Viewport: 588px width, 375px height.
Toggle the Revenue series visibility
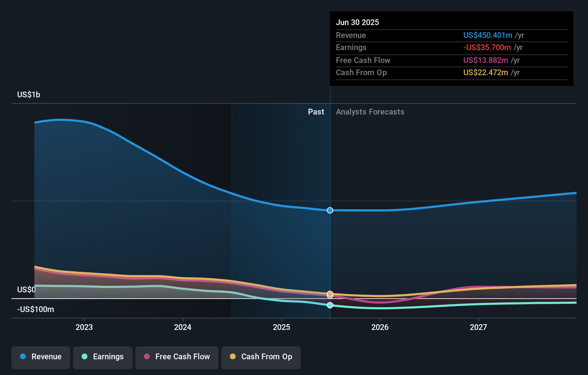(40, 357)
